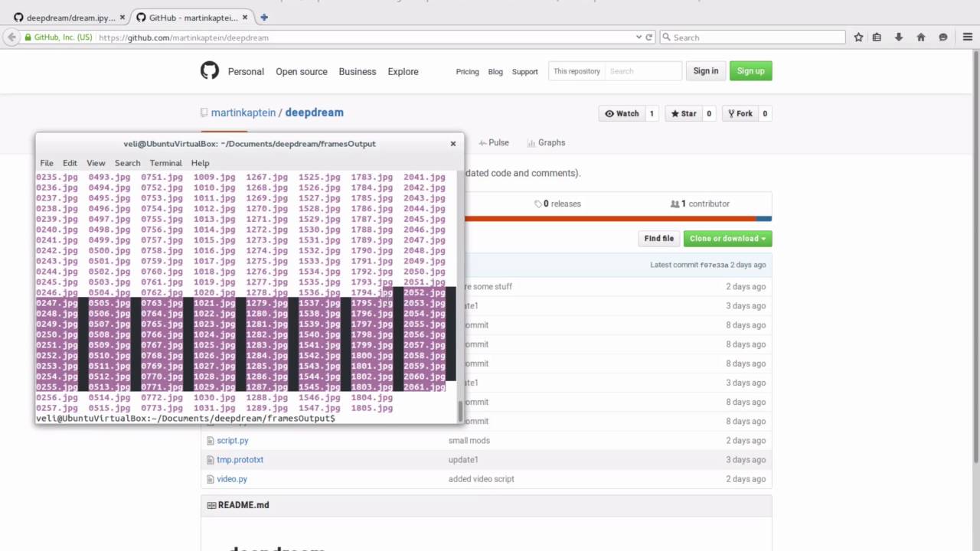Click the green Sign up button

click(750, 71)
